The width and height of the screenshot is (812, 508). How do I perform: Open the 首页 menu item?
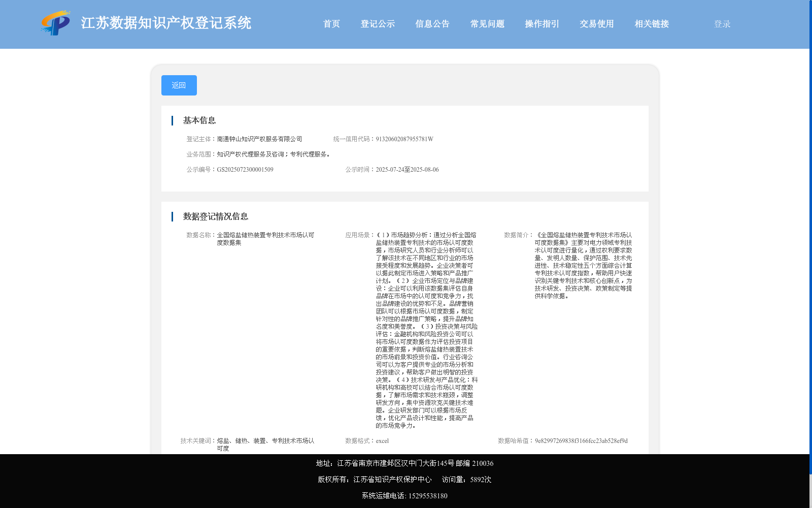331,24
